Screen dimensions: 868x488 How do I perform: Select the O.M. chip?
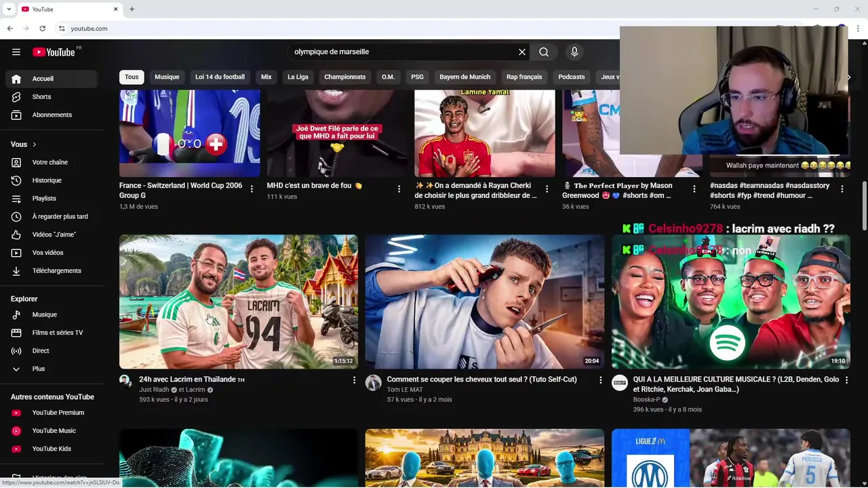[x=388, y=77]
